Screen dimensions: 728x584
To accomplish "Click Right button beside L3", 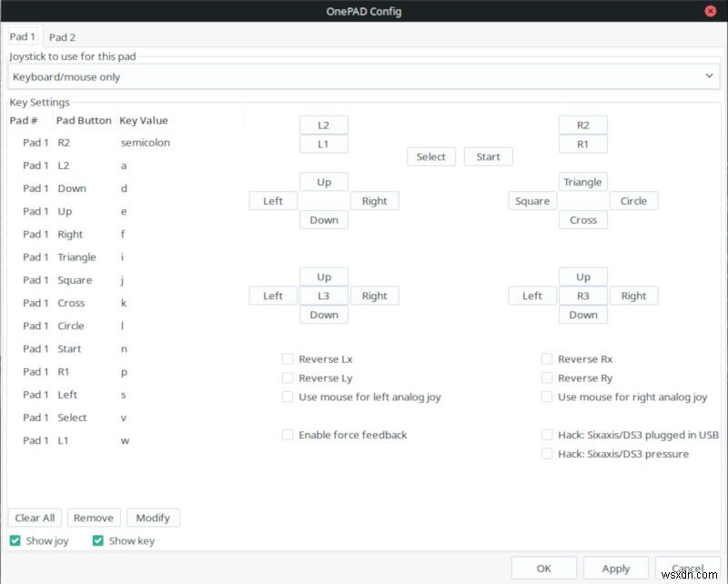I will [374, 296].
